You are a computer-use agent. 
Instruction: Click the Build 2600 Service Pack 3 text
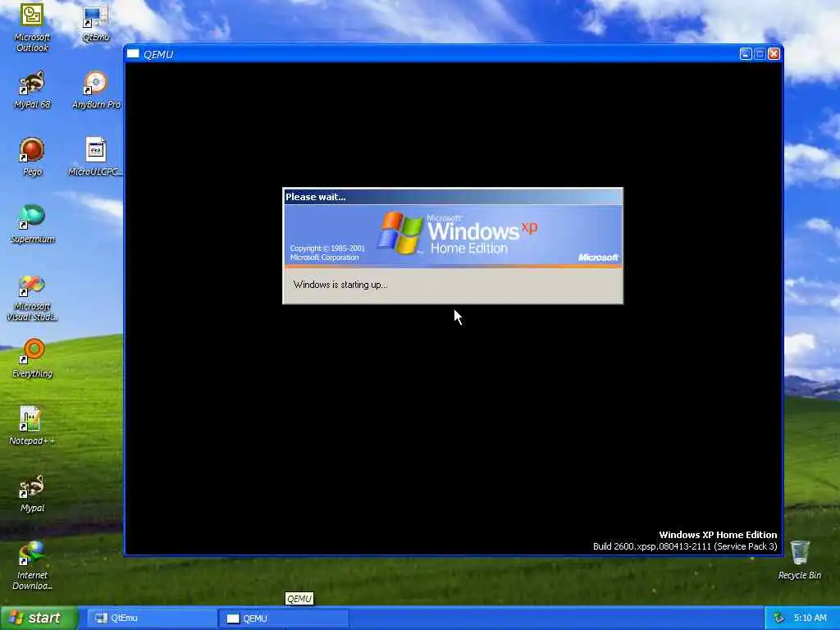click(x=685, y=546)
